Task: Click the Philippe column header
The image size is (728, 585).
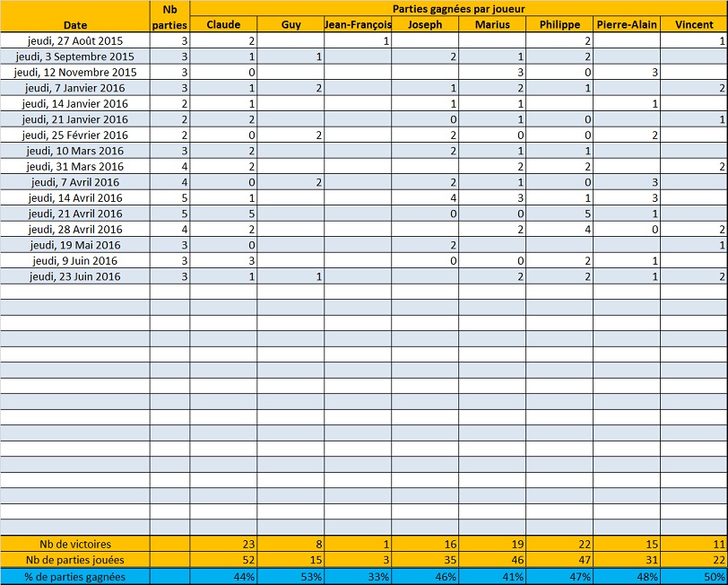Action: pos(559,24)
